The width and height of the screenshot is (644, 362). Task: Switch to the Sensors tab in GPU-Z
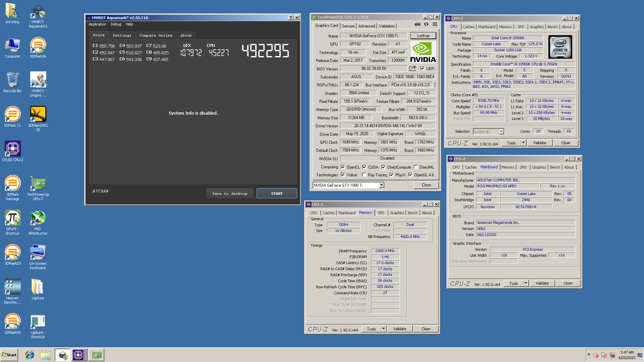pos(348,26)
